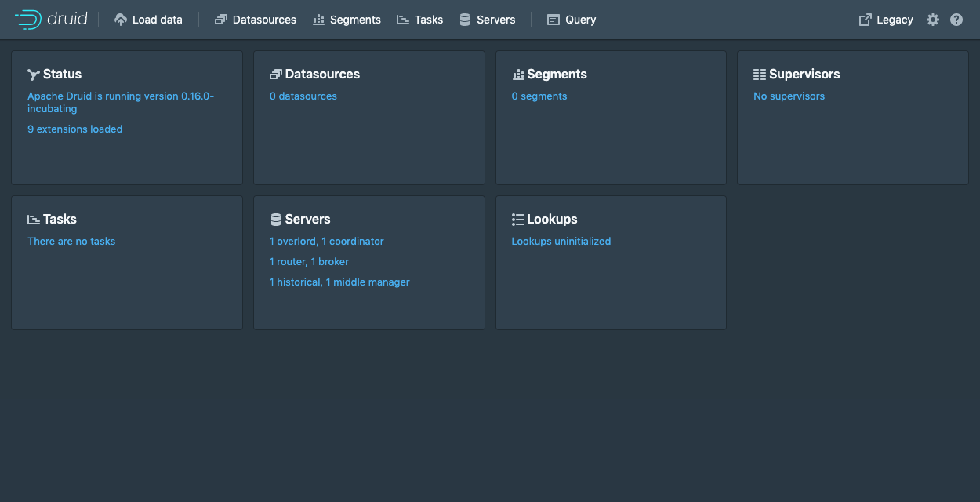The image size is (980, 502).
Task: Open the Query view
Action: point(572,20)
